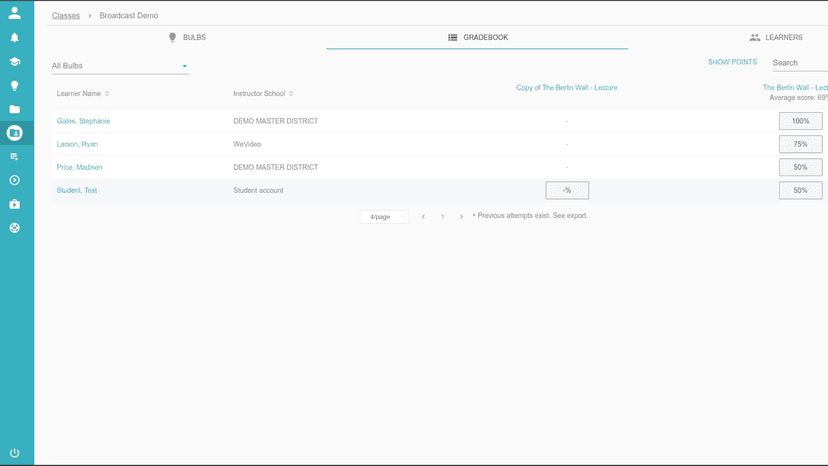Open the folder icon in sidebar

coord(14,109)
